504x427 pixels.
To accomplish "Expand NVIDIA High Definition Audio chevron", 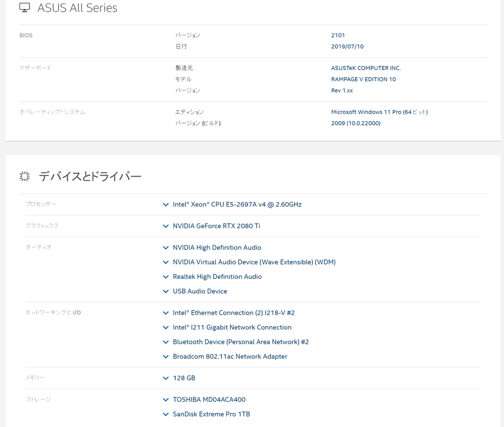I will point(166,248).
